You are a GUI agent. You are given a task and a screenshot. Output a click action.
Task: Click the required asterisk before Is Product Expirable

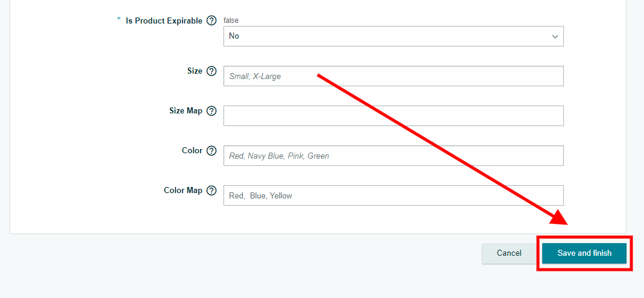coord(119,20)
